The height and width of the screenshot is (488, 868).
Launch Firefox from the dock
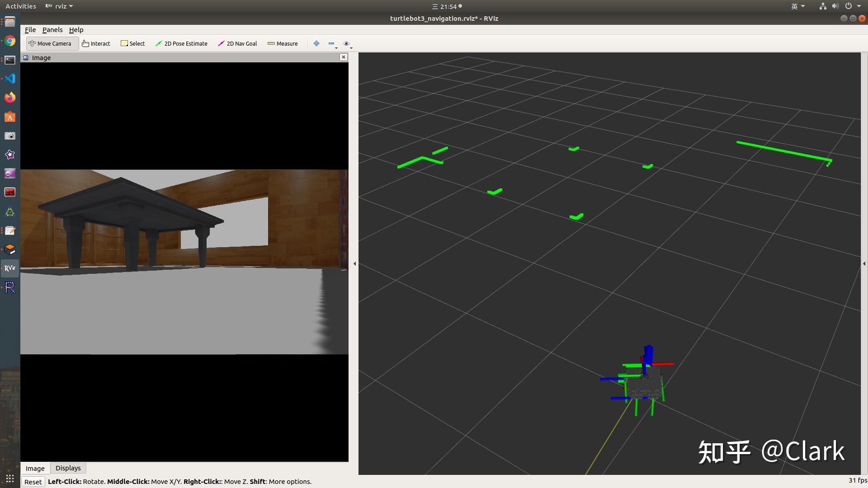[10, 98]
